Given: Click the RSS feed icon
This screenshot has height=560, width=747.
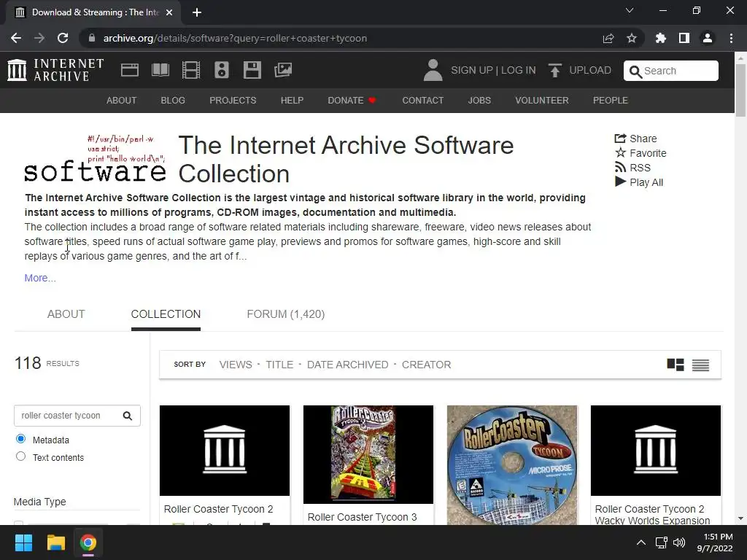Looking at the screenshot, I should (x=620, y=167).
